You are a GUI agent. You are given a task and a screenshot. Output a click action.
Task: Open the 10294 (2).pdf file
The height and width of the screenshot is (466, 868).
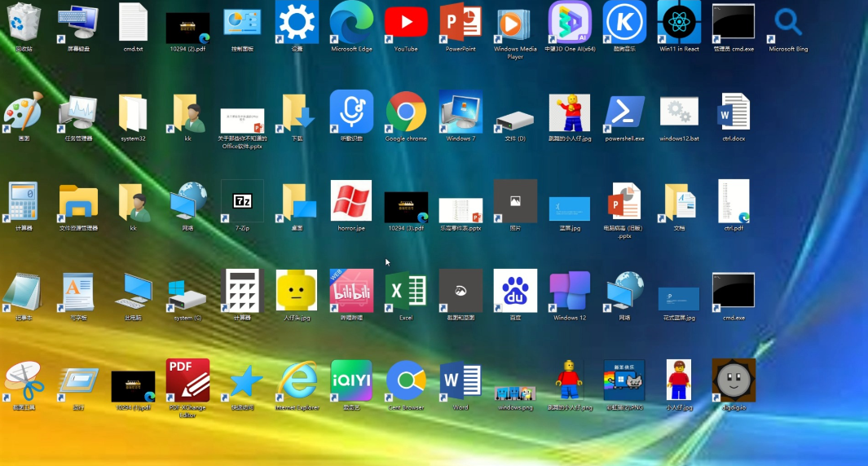[x=187, y=29]
